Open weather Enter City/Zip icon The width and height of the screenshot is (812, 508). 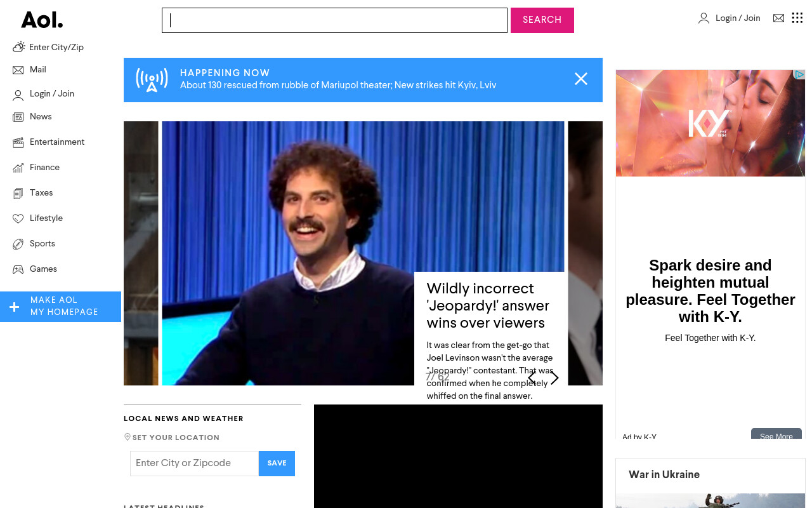(18, 47)
